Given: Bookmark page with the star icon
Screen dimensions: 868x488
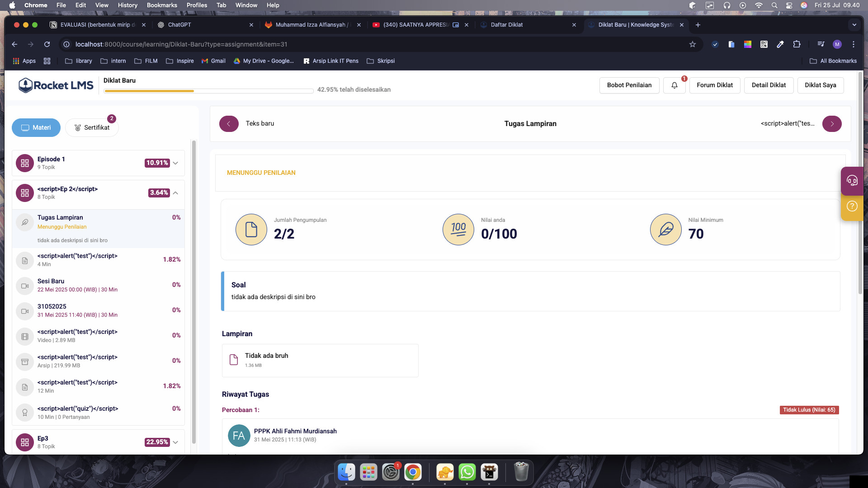Looking at the screenshot, I should click(692, 44).
